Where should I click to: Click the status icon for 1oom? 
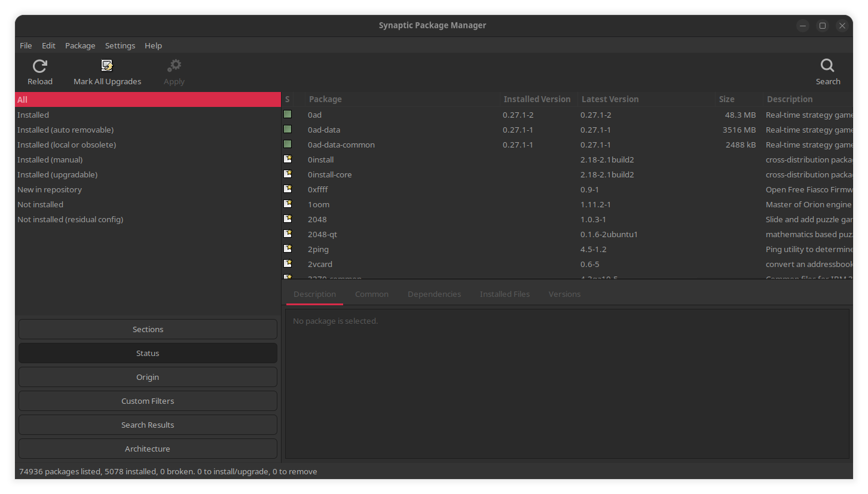tap(288, 204)
